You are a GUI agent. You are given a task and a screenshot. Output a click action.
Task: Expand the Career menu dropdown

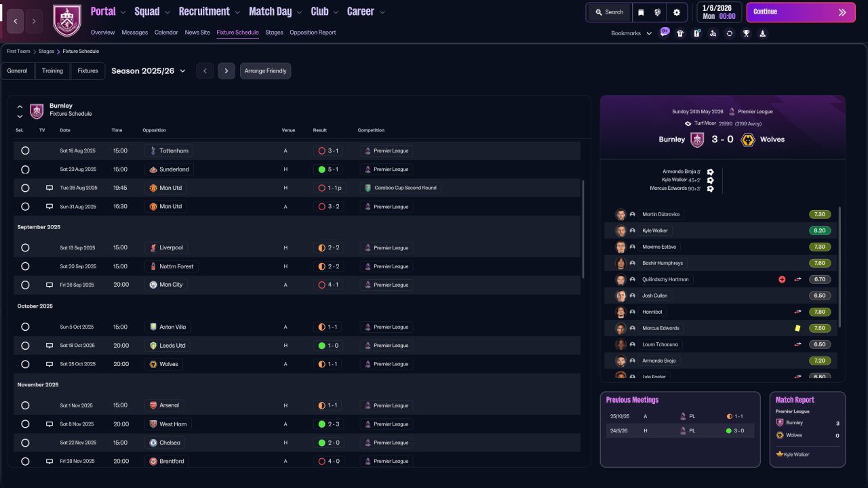click(382, 12)
